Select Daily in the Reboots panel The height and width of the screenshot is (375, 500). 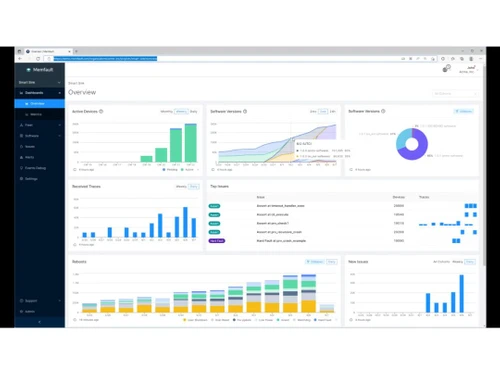point(331,262)
